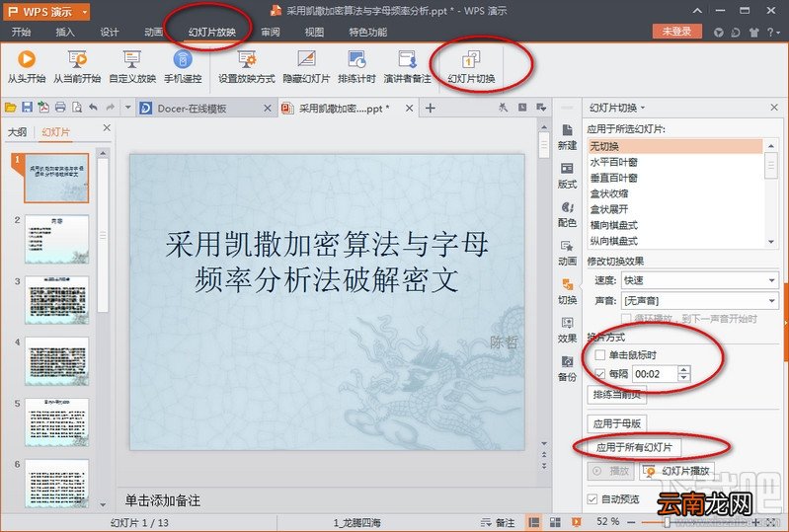Click the plus new document tab button
Image resolution: width=789 pixels, height=532 pixels.
click(431, 109)
